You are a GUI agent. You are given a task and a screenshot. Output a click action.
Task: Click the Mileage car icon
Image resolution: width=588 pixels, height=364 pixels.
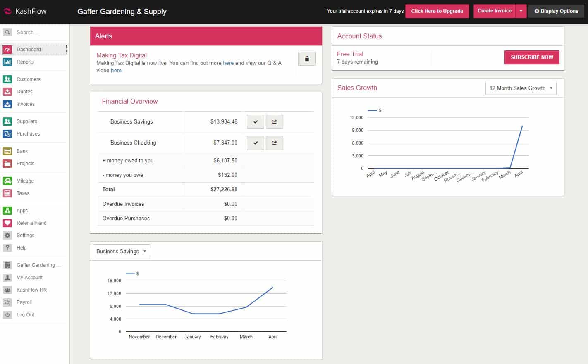coord(7,181)
